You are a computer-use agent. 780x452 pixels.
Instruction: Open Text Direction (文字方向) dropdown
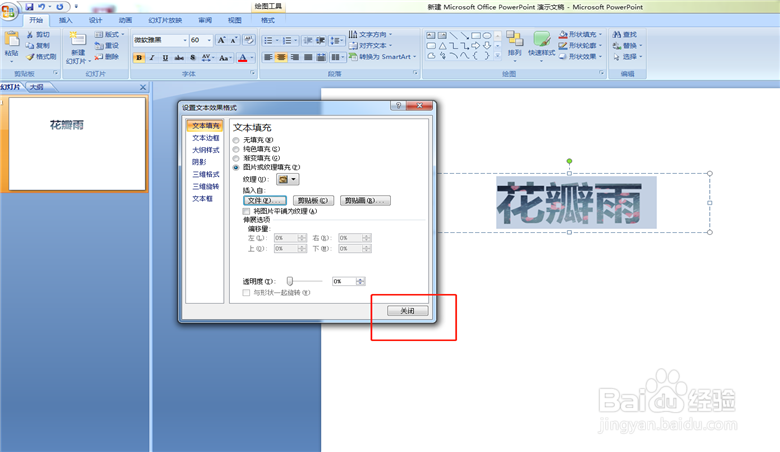pyautogui.click(x=370, y=34)
